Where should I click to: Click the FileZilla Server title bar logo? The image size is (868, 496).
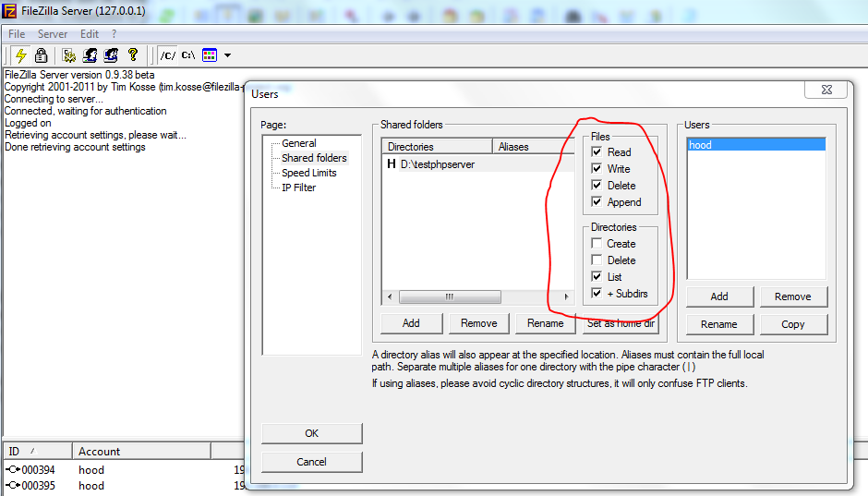9,10
